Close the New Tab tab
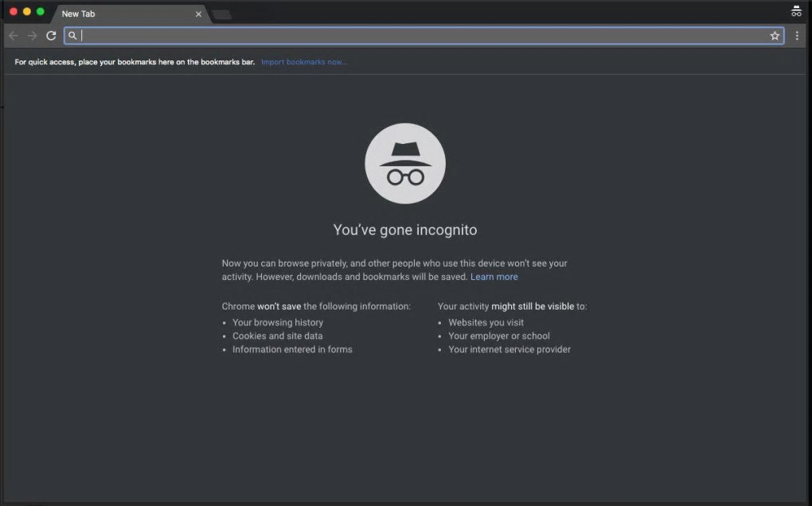 click(x=198, y=14)
